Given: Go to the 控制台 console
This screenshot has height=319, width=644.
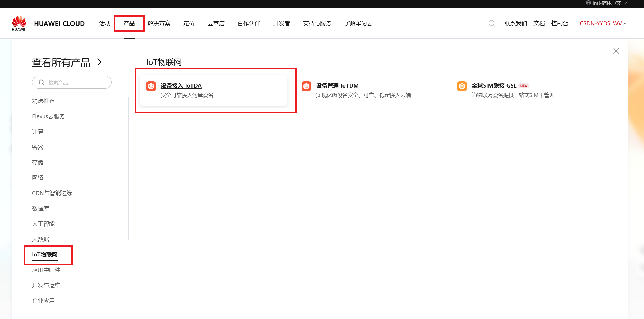Looking at the screenshot, I should click(560, 23).
